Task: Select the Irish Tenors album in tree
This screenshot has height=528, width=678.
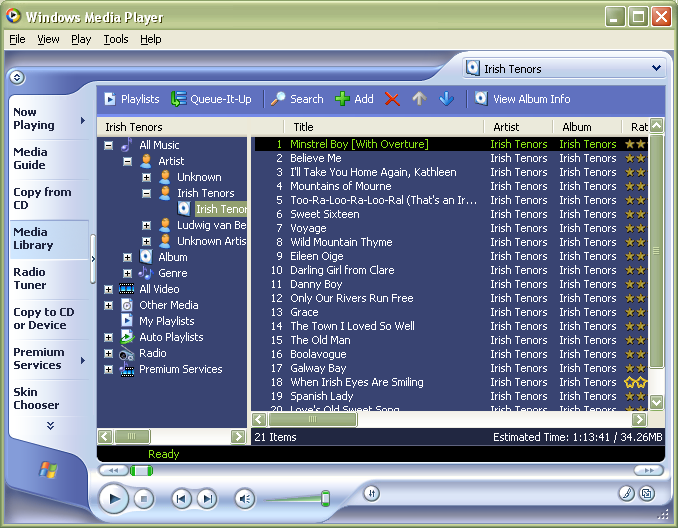Action: coord(221,209)
